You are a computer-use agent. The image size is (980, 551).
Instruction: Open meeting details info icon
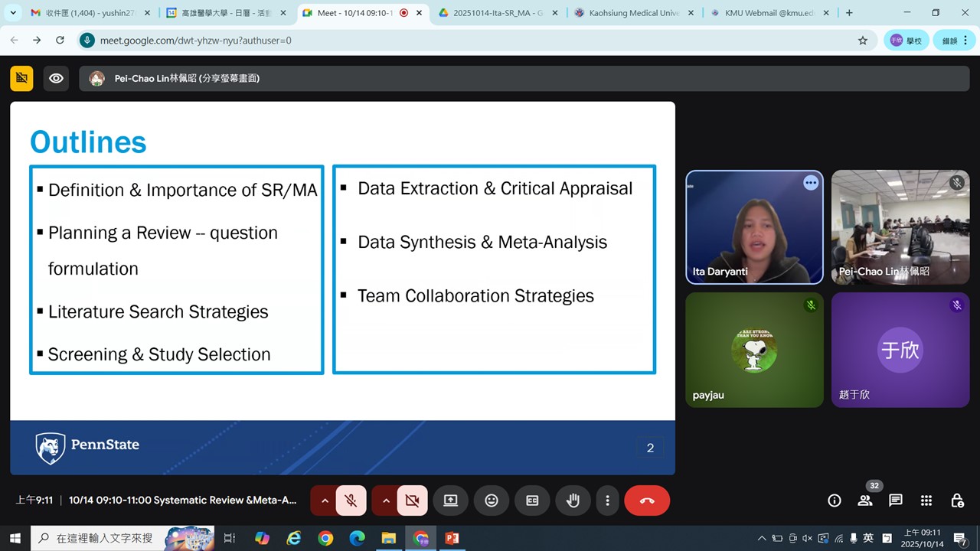[835, 500]
